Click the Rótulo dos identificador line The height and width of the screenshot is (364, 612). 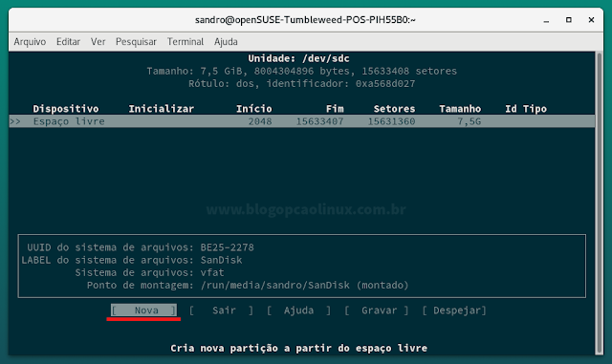pos(302,83)
